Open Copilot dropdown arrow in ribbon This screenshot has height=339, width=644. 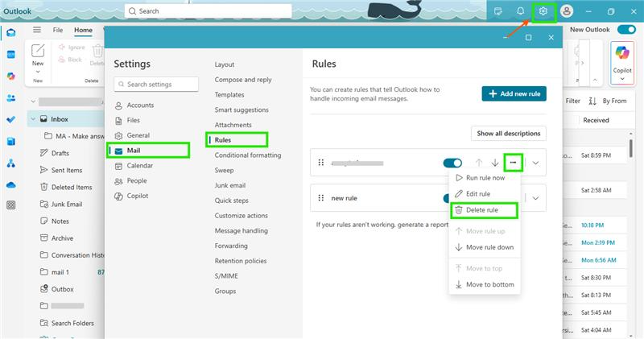(x=622, y=79)
